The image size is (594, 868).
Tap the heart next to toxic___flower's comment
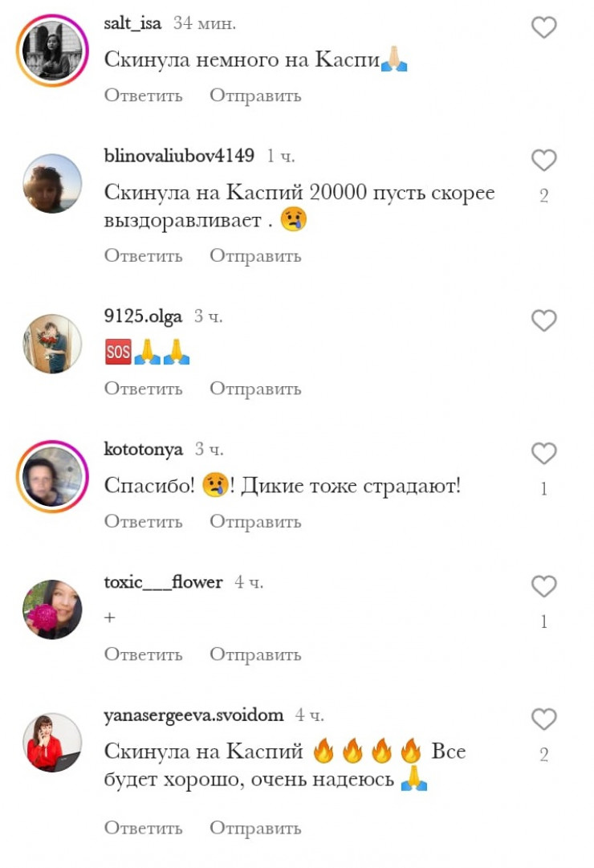(x=543, y=586)
